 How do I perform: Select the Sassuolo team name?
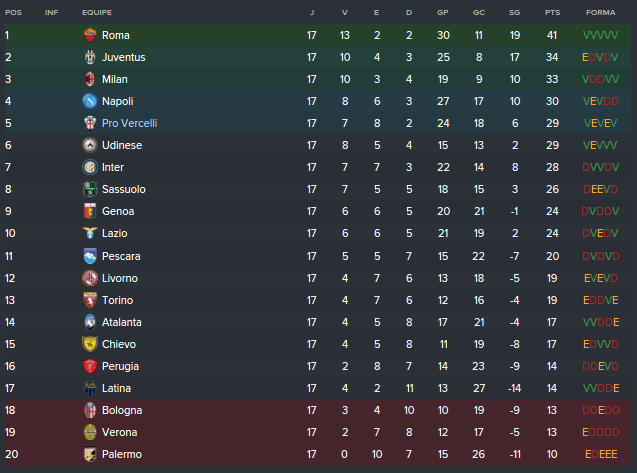124,189
